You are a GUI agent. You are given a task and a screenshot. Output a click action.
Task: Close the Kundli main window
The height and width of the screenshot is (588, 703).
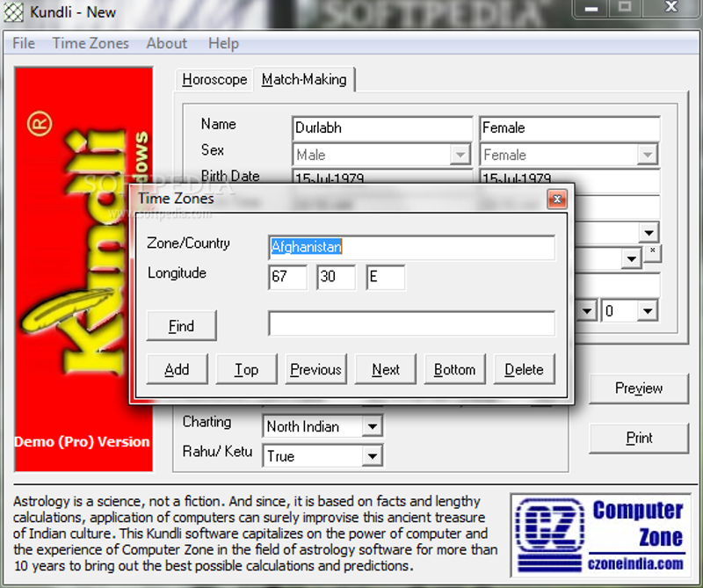(x=670, y=8)
